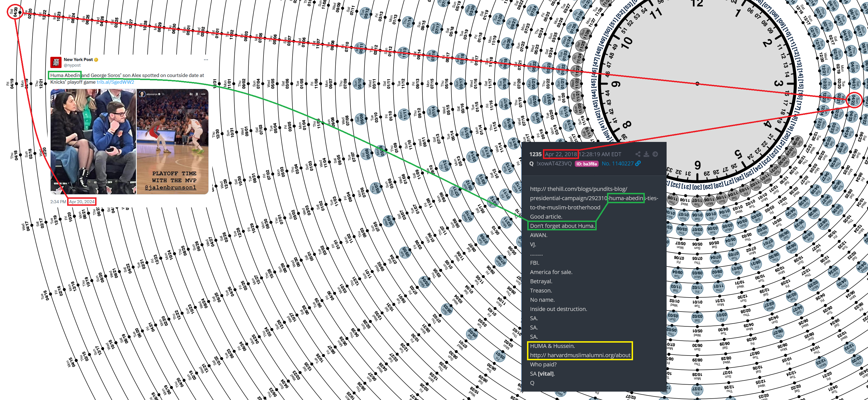
Task: Open the courtside photo of the couple
Action: (x=93, y=142)
